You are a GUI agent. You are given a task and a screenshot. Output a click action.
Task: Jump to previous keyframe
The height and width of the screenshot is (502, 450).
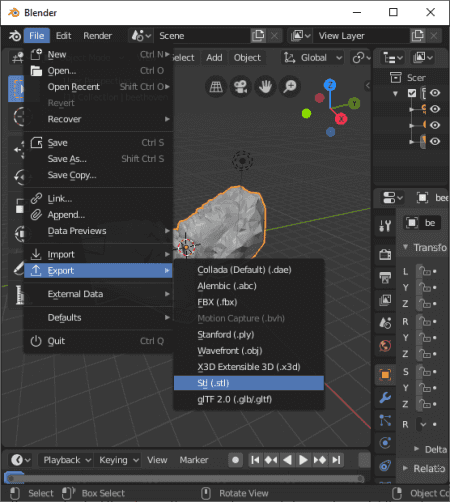click(x=271, y=460)
